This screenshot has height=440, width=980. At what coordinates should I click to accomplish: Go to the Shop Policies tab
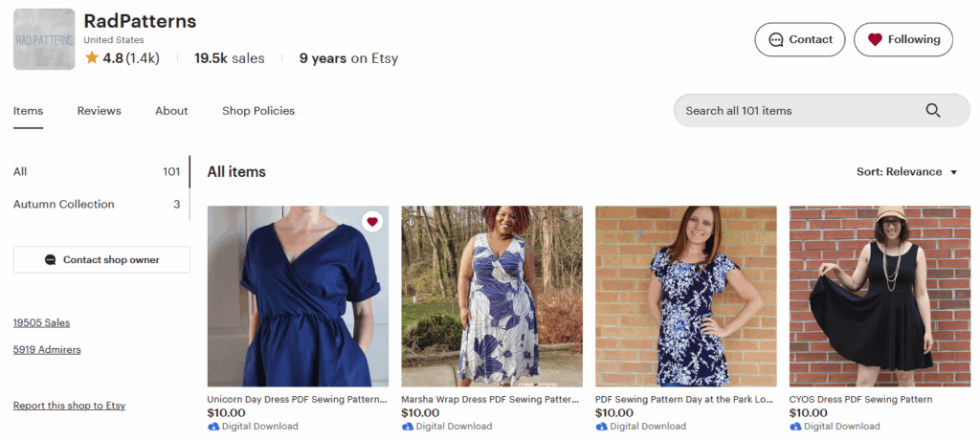click(258, 111)
